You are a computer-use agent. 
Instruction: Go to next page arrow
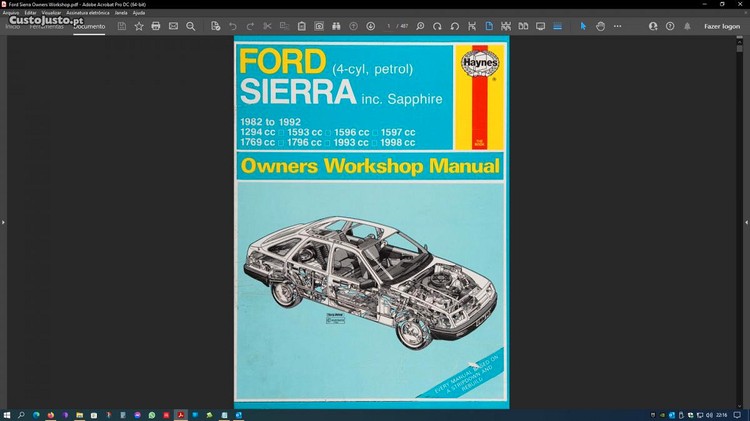pyautogui.click(x=370, y=26)
